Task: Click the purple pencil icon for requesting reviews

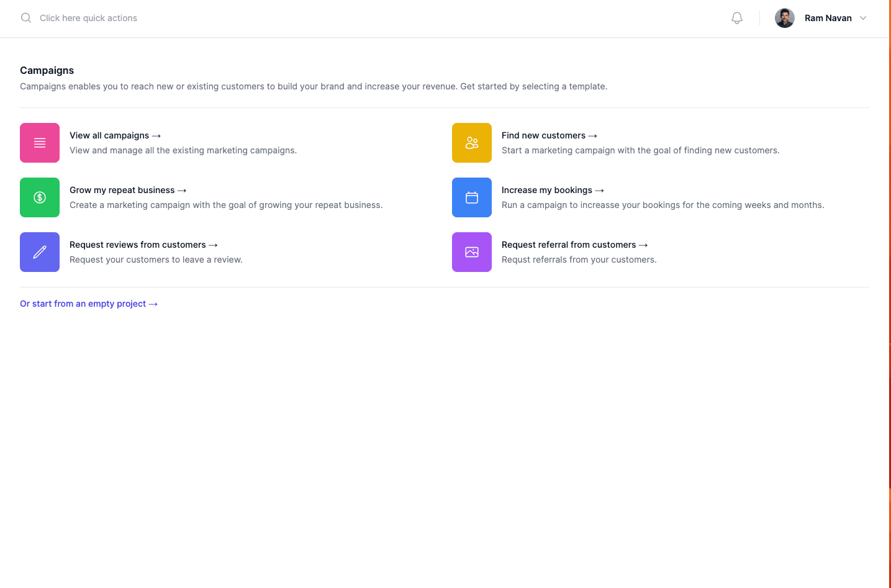Action: tap(40, 251)
